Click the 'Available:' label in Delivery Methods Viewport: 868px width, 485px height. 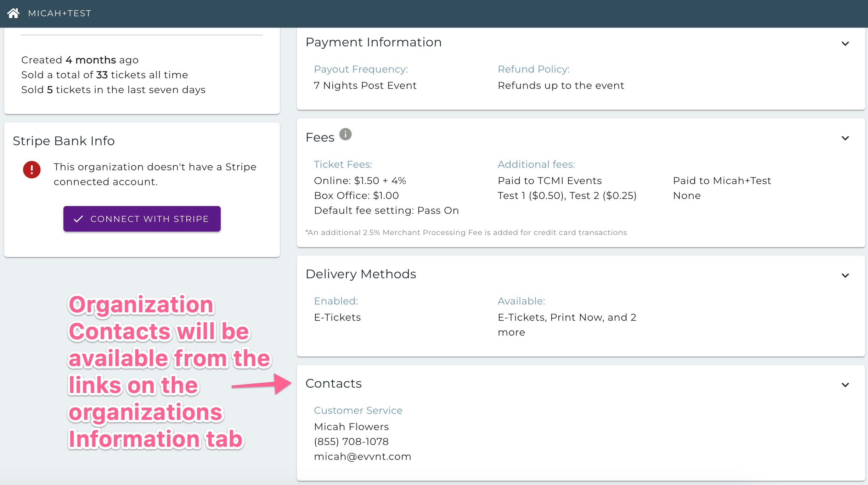pyautogui.click(x=522, y=301)
